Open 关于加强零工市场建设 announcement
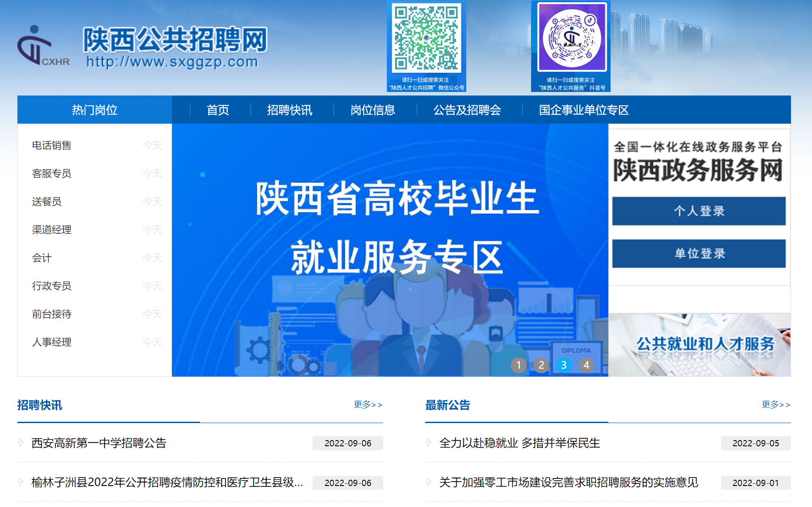 coord(569,482)
